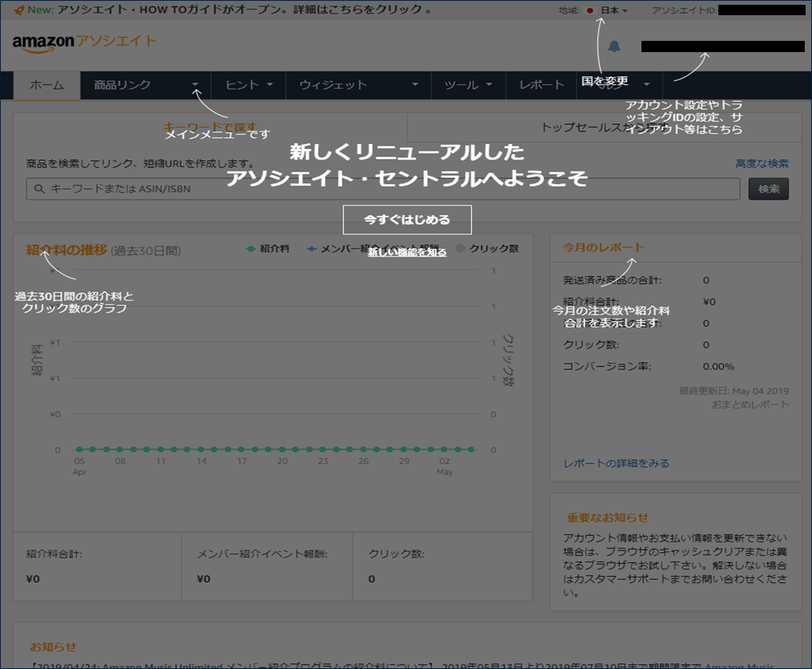Open notifications via the bell icon
This screenshot has width=812, height=669.
pos(614,46)
